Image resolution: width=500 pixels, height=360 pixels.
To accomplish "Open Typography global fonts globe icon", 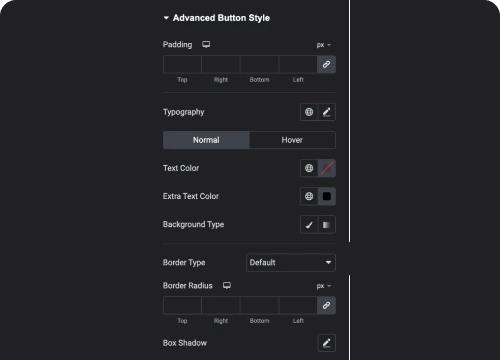I will pos(309,112).
